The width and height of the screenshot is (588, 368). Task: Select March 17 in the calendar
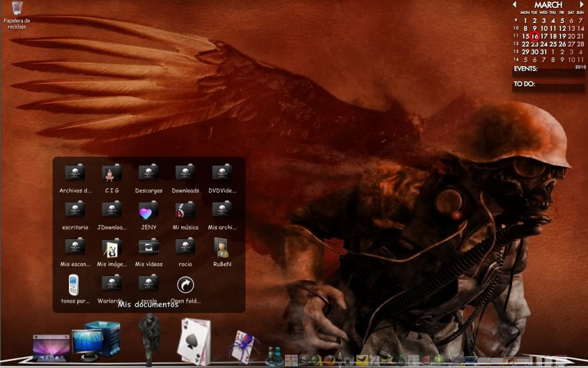click(544, 36)
